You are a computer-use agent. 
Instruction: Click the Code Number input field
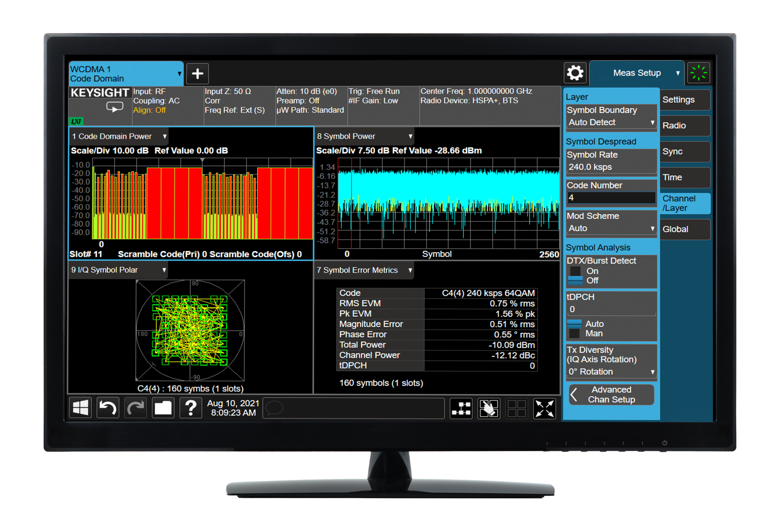tap(611, 198)
